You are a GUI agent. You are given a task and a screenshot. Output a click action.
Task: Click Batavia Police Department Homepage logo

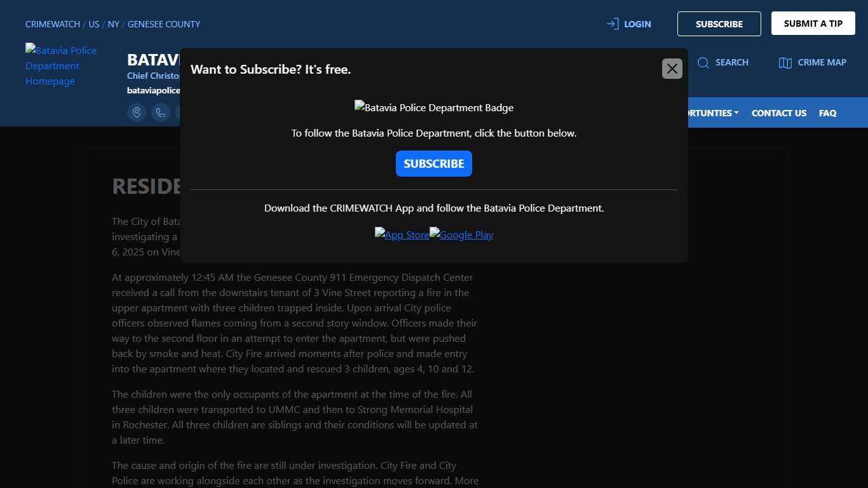click(x=61, y=65)
